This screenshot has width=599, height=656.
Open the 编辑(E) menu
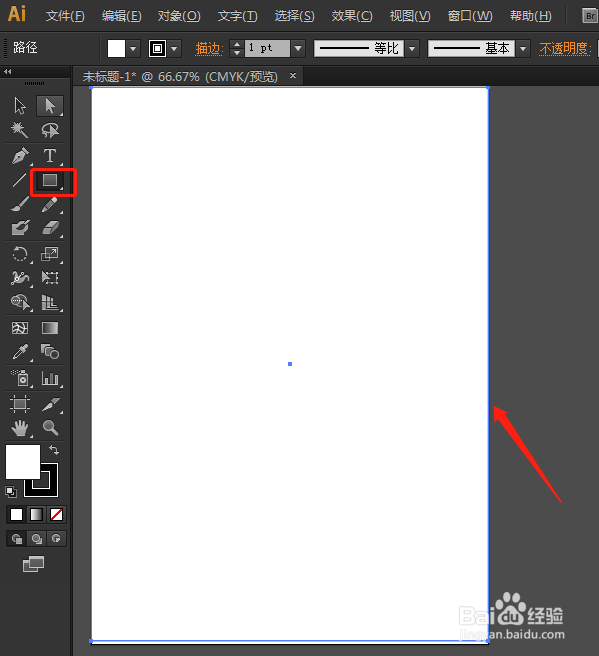[121, 16]
